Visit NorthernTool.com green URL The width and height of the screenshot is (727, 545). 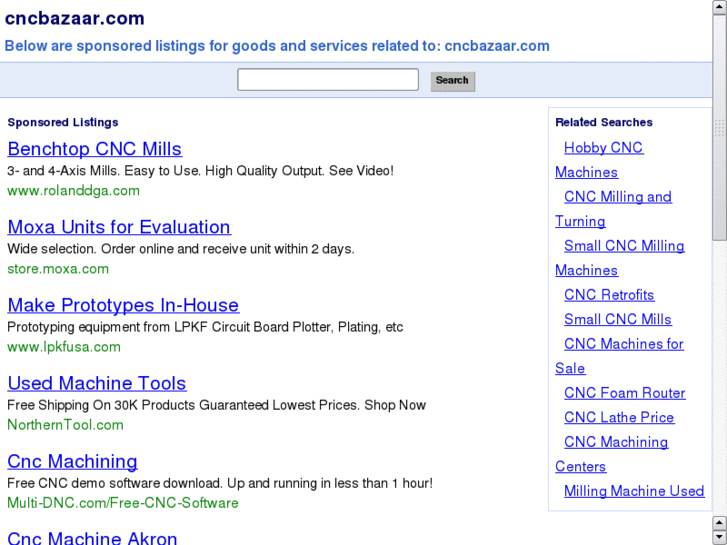[65, 425]
